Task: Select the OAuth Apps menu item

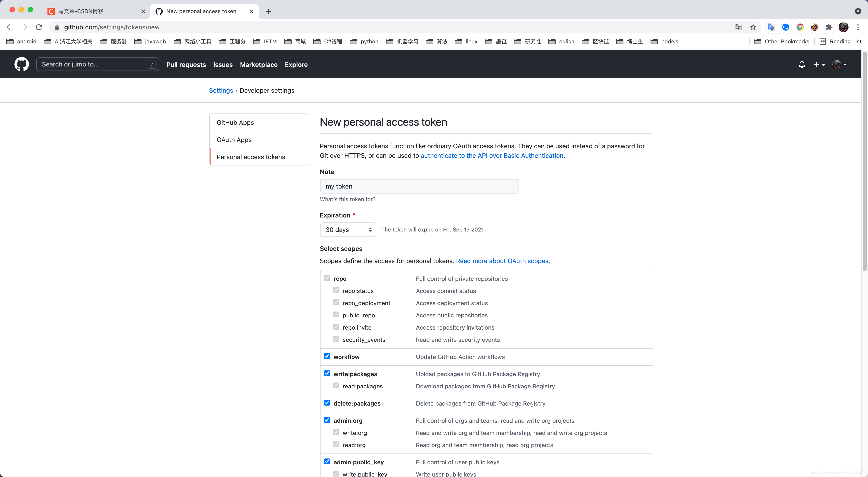Action: [234, 139]
